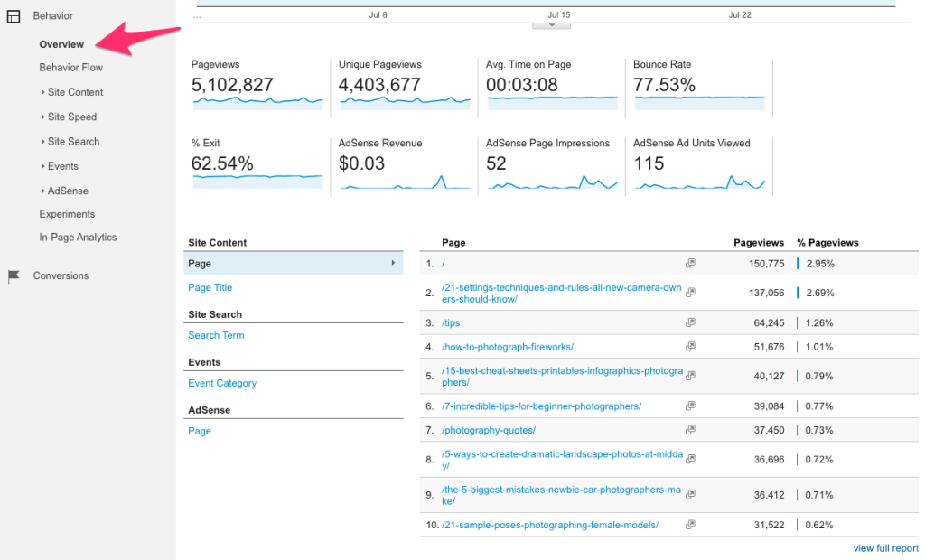Click the view full report link
925x560 pixels.
[x=885, y=547]
